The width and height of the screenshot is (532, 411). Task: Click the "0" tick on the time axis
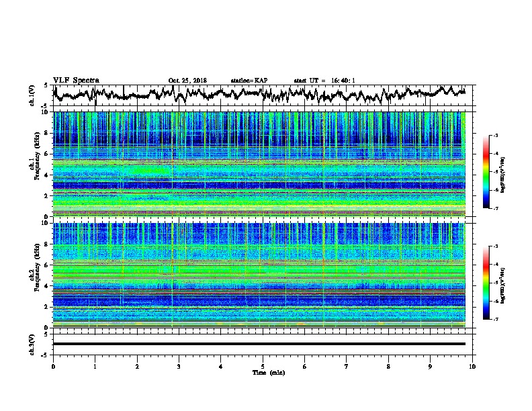53,367
